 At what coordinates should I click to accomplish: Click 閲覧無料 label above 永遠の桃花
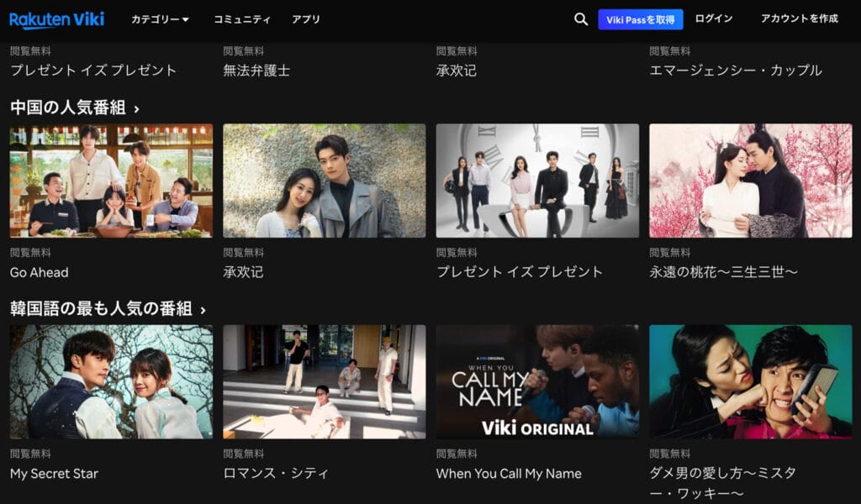669,253
